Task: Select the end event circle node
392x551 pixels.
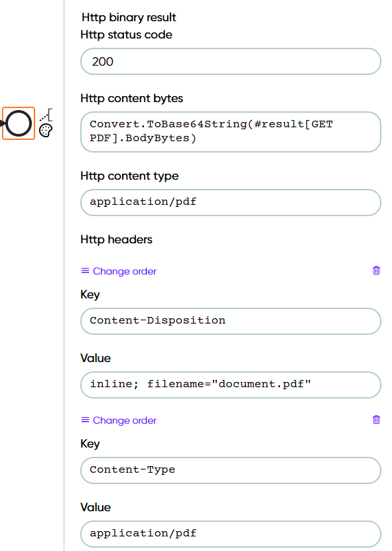Action: (x=19, y=123)
